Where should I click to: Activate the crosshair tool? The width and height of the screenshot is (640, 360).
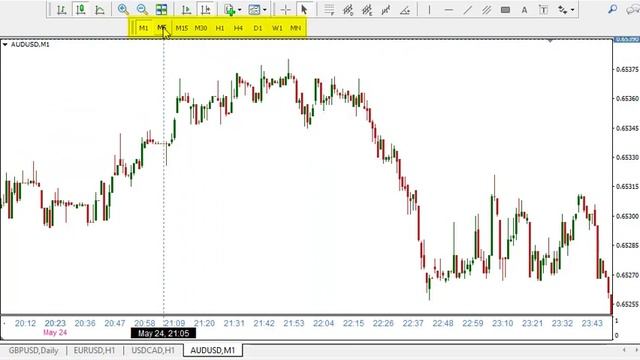[285, 9]
